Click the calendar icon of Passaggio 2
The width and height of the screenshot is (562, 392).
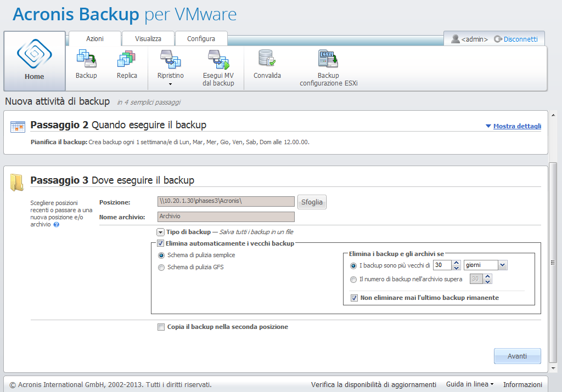pos(18,126)
